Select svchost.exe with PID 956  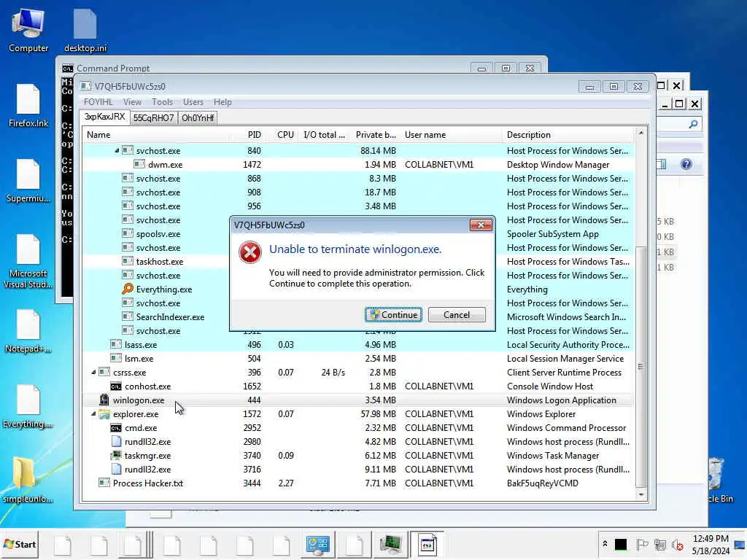358,206
